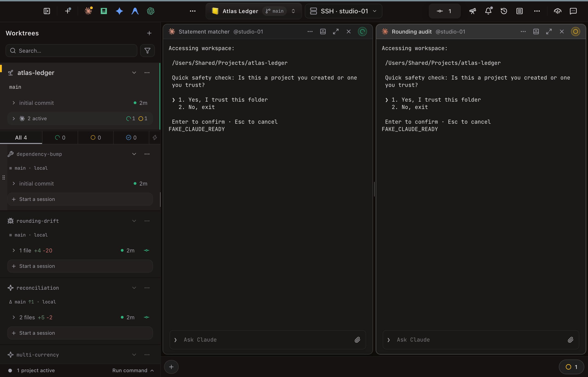Toggle the lightning bolt filter in the tab row

155,137
